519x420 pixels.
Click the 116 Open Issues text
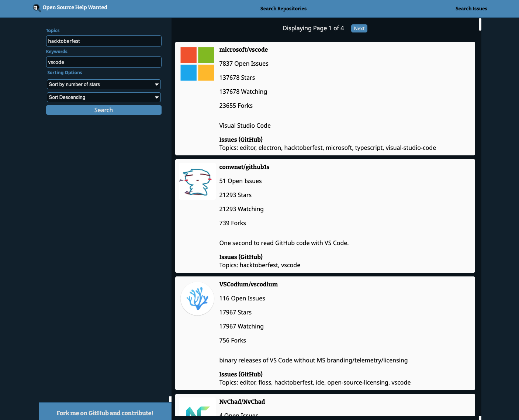click(x=242, y=298)
